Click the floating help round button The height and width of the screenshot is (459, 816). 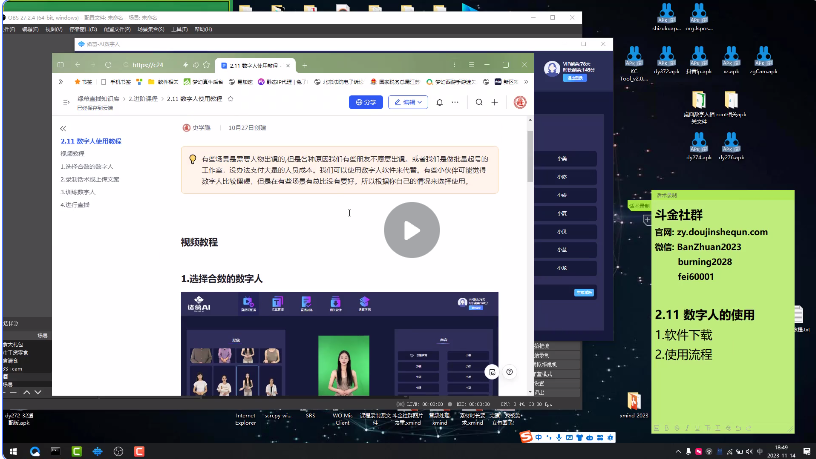pos(509,372)
